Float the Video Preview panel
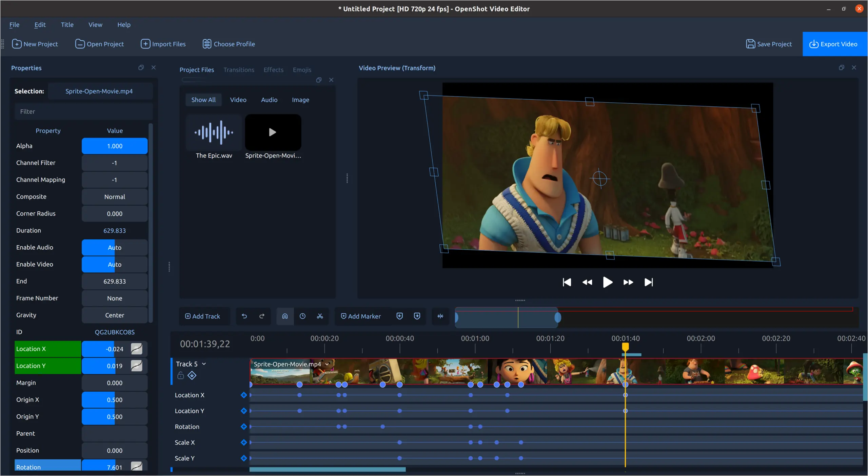868x476 pixels. (842, 68)
